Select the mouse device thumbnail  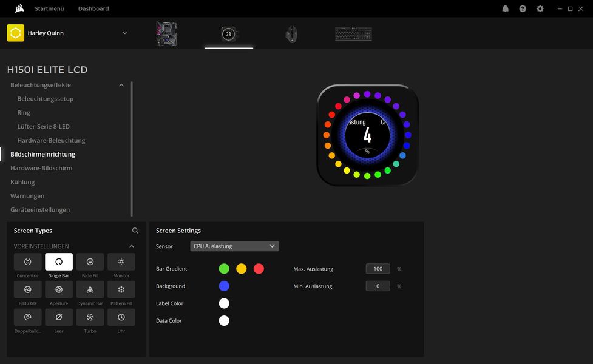point(291,34)
